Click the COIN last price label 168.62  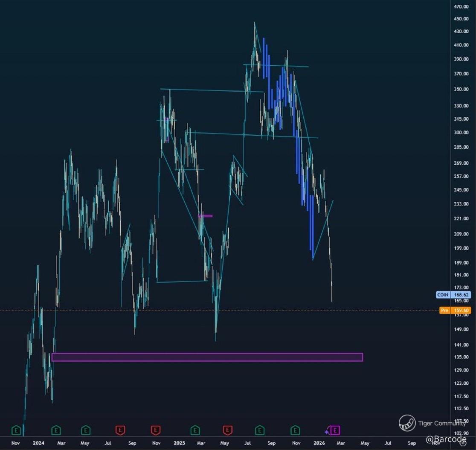[x=461, y=295]
